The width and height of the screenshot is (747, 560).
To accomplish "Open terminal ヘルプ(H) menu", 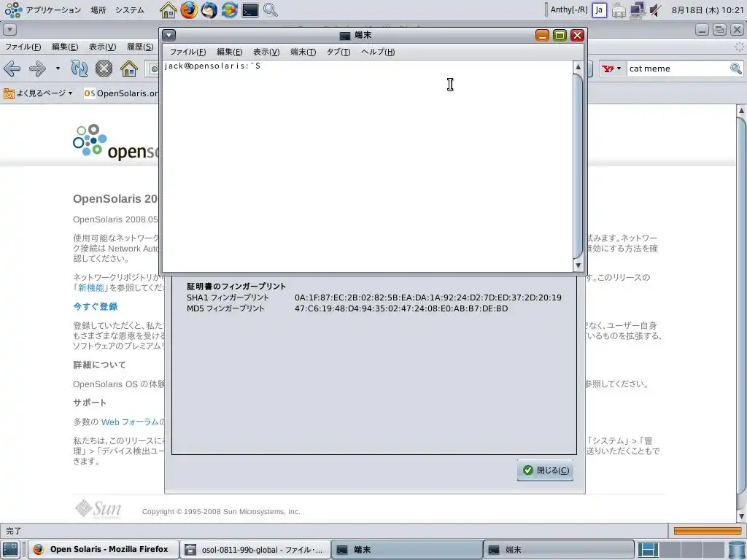I will pos(378,52).
